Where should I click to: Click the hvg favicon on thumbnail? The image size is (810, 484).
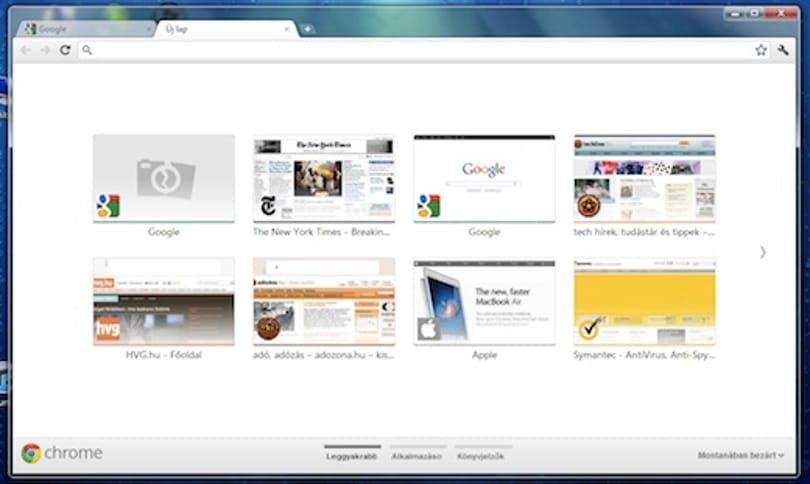click(108, 329)
